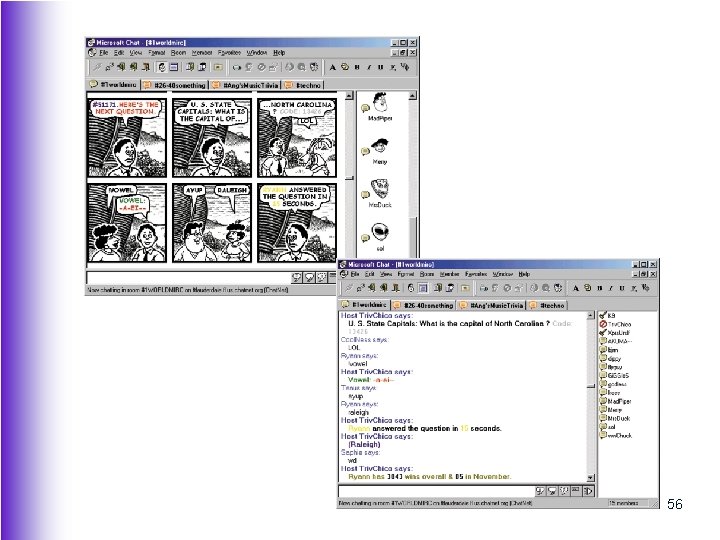Click font color icon in text view window
Screen dimensions: 720x540
(x=587, y=288)
